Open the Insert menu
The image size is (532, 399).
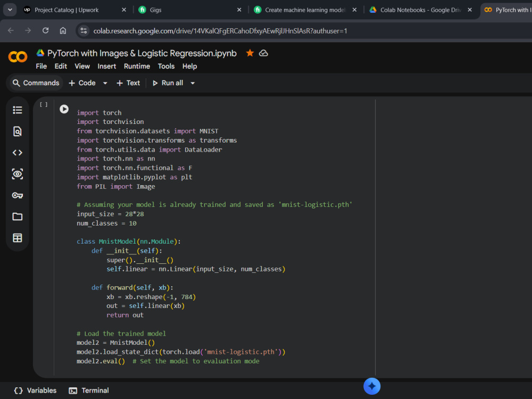pyautogui.click(x=106, y=66)
